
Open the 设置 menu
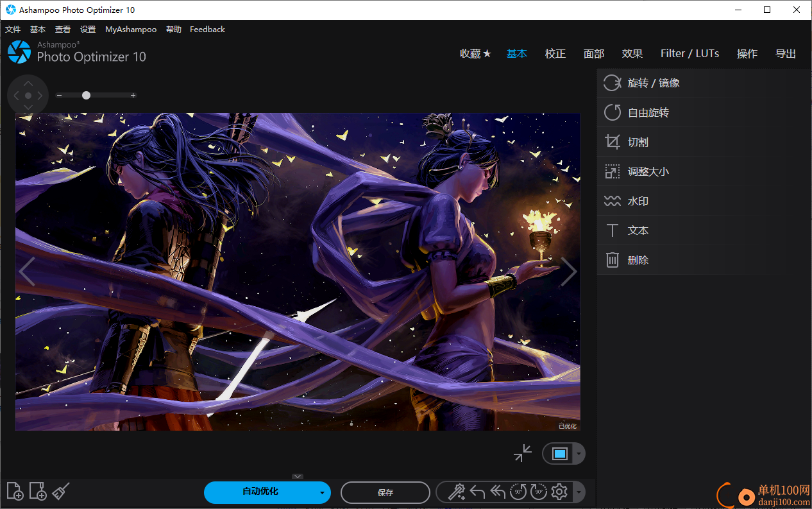tap(88, 30)
